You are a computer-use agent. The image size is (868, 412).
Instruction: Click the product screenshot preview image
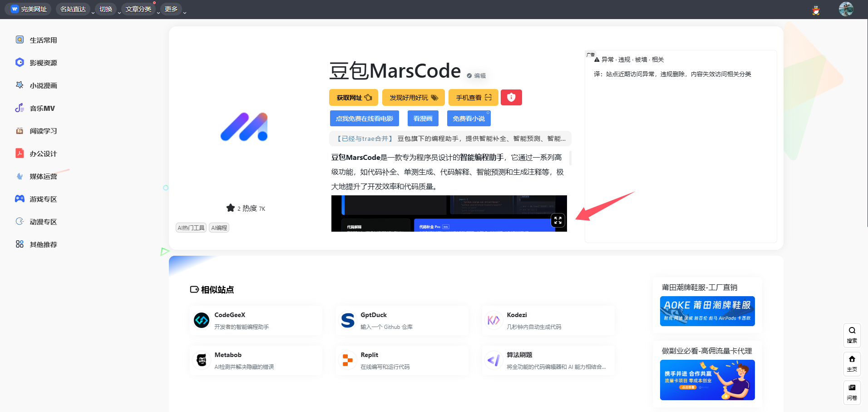coord(449,213)
